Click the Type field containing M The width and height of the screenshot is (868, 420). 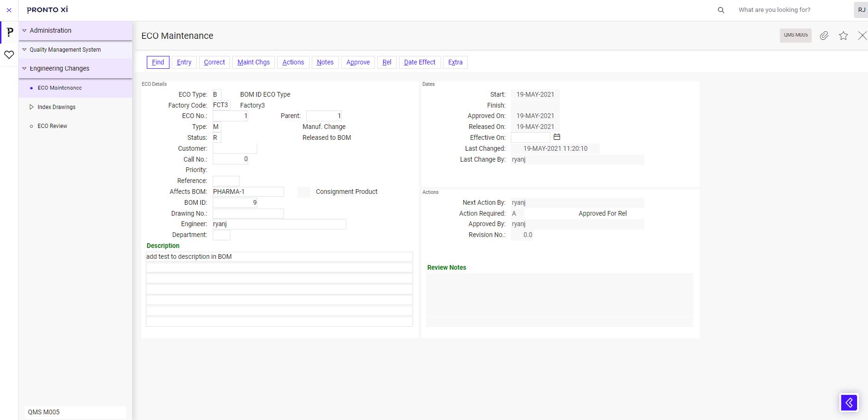217,127
